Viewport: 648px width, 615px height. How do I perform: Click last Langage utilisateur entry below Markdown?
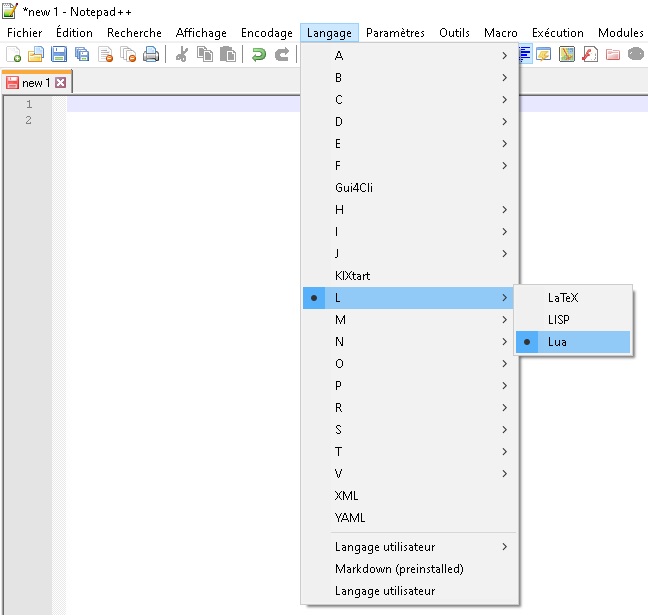[410, 591]
